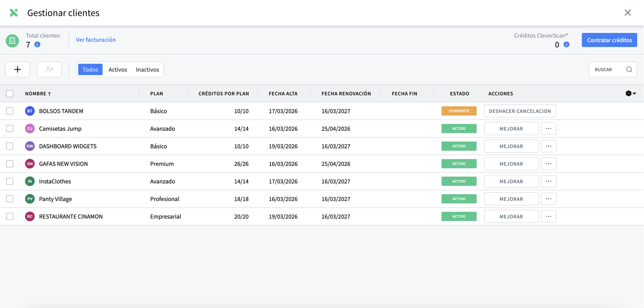
Task: Click the transfer client person-arrow icon
Action: [x=49, y=69]
